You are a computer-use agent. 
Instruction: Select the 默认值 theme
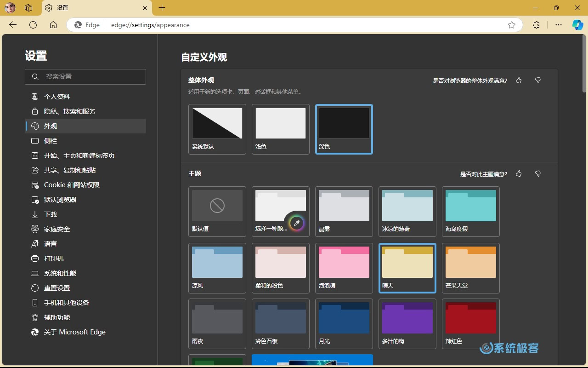(217, 211)
